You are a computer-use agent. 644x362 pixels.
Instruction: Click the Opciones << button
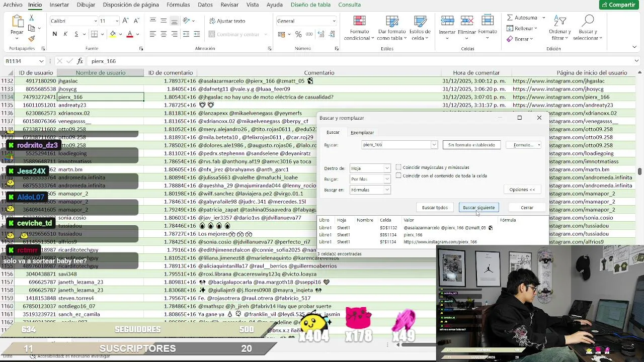522,190
